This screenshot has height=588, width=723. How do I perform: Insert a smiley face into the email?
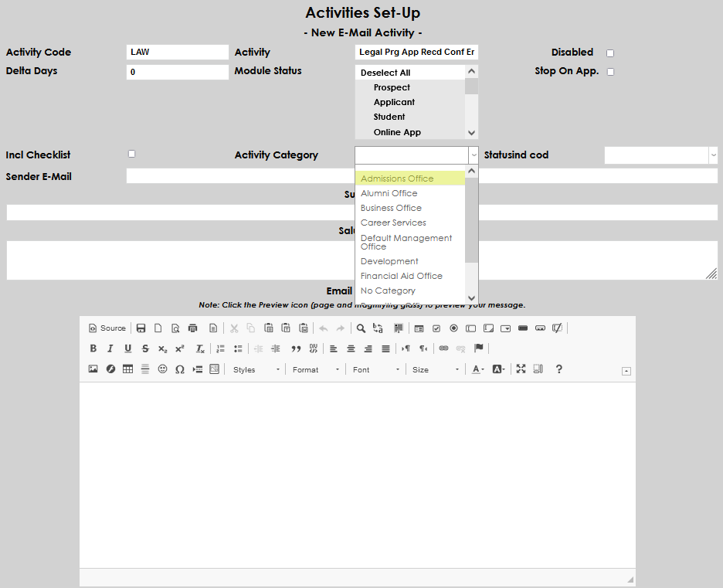161,369
